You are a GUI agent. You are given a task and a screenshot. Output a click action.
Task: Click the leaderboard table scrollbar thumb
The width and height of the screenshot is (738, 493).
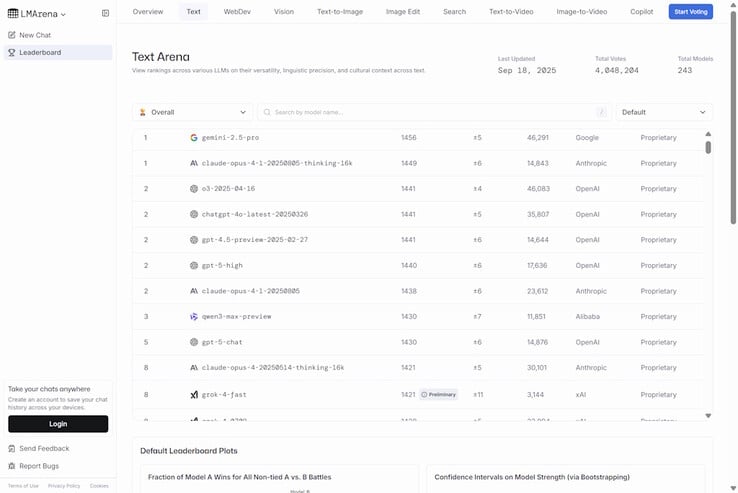coord(708,147)
